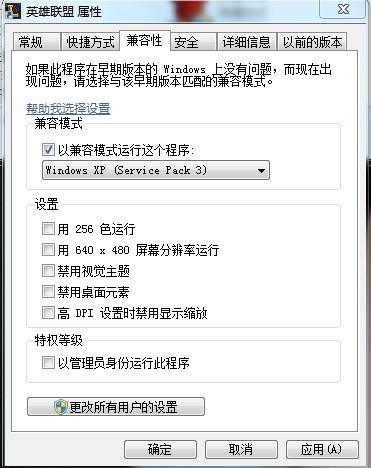
Task: Enable 以管理员身份运行此程序 checkbox
Action: [48, 363]
